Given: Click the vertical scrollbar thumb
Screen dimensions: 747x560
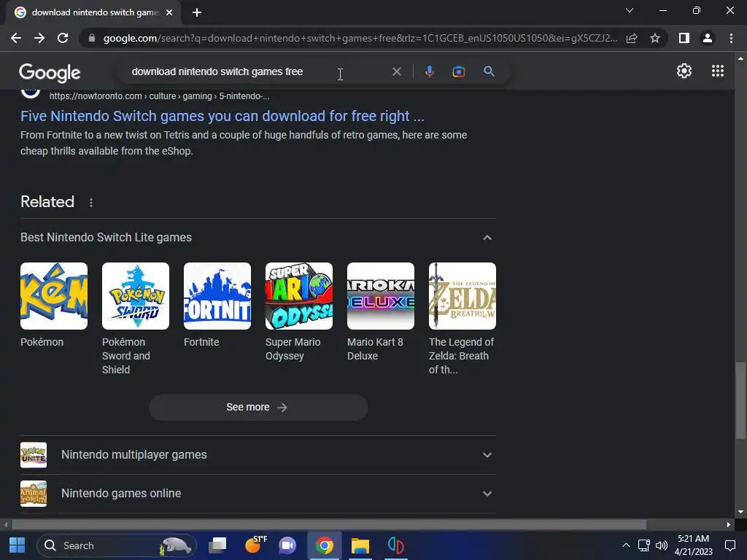Looking at the screenshot, I should [740, 401].
